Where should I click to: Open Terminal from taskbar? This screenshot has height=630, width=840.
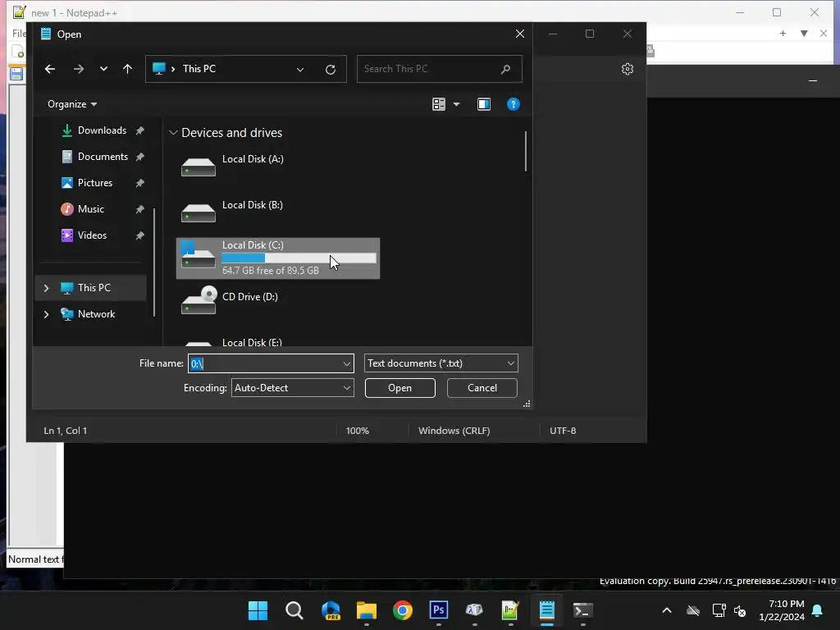[583, 610]
